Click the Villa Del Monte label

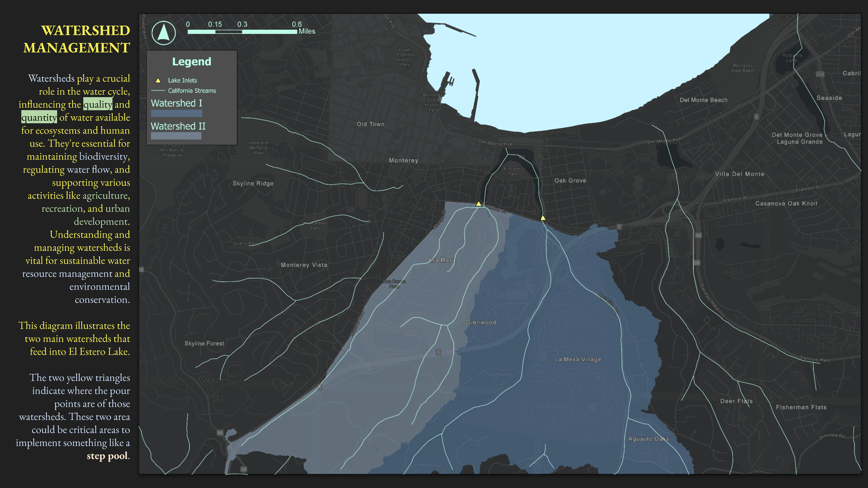740,174
